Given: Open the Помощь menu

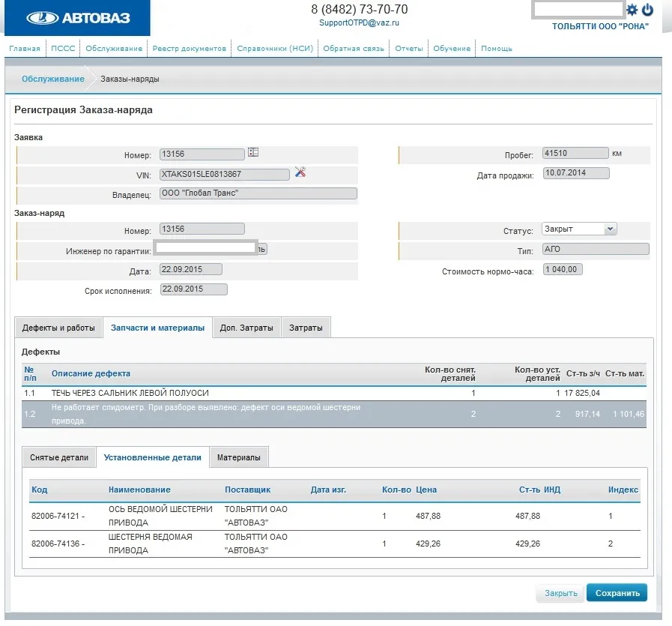Looking at the screenshot, I should pos(496,49).
